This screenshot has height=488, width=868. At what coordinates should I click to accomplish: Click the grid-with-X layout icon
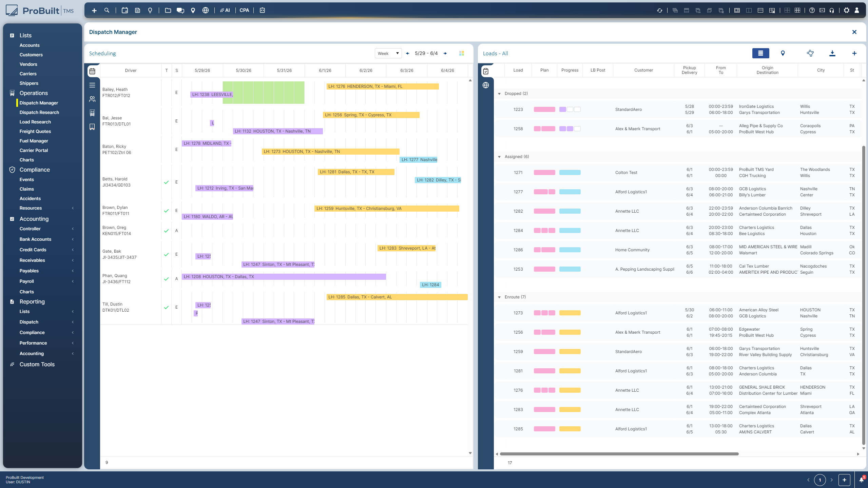tap(772, 11)
